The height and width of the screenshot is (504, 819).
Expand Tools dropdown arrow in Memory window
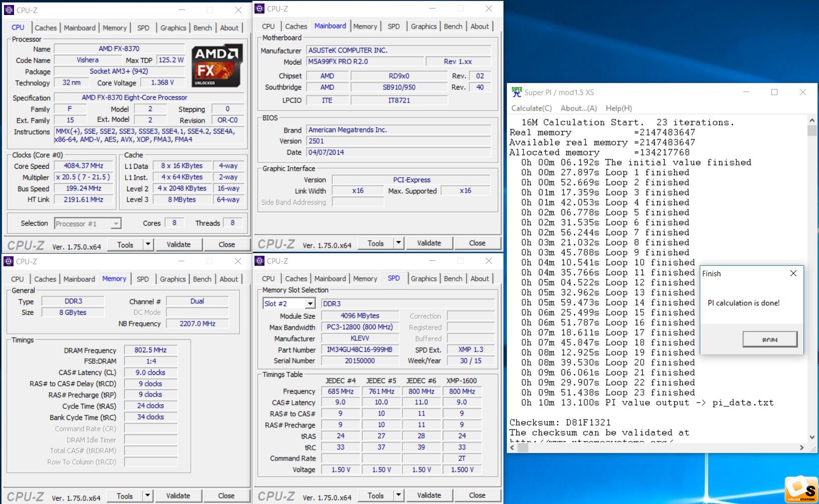pyautogui.click(x=147, y=496)
